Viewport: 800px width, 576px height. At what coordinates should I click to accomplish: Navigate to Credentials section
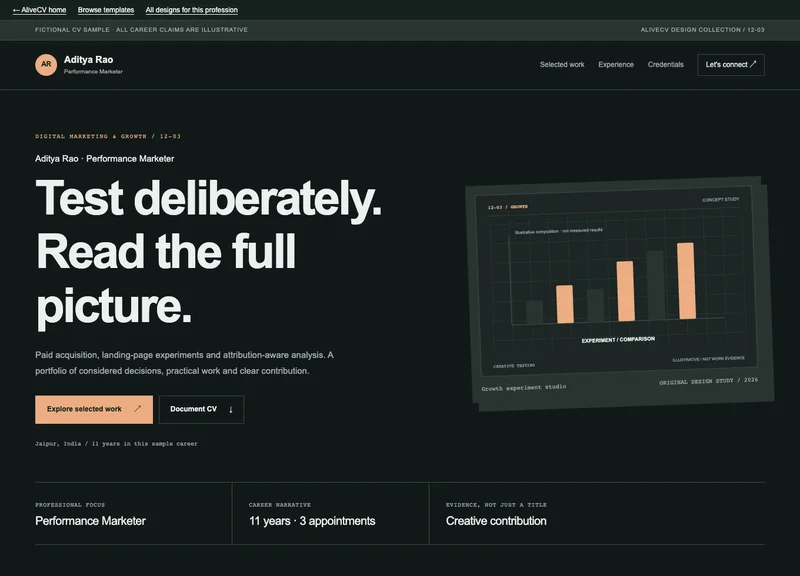coord(665,64)
